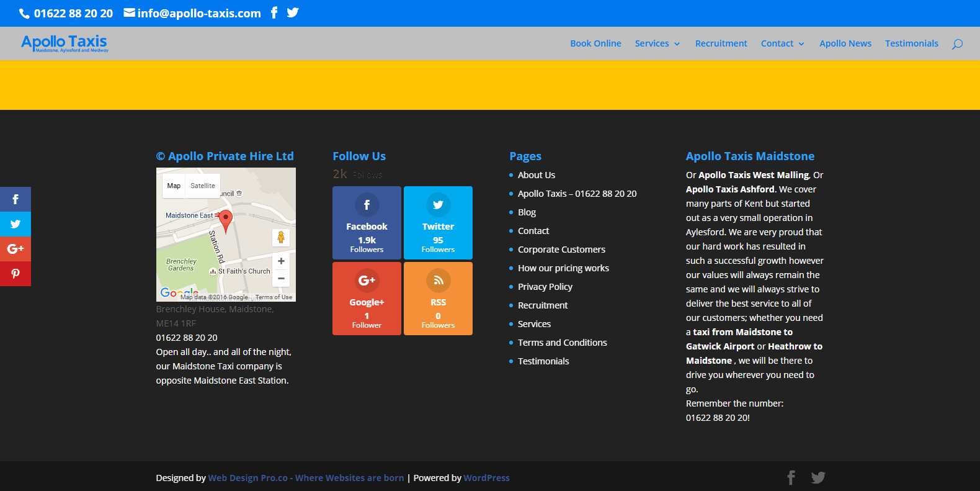This screenshot has width=980, height=491.
Task: Click the info@apollo-taxis.com email link
Action: [x=199, y=13]
